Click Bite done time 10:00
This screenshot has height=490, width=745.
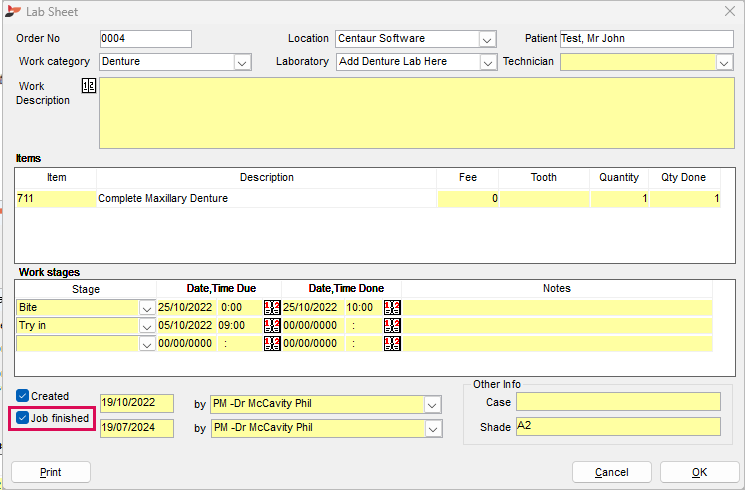(x=363, y=307)
